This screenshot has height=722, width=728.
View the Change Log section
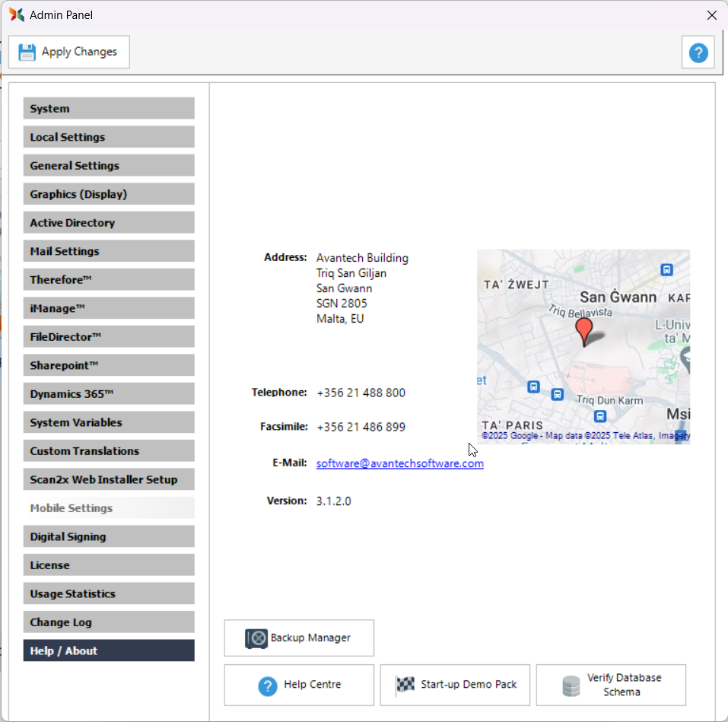109,622
